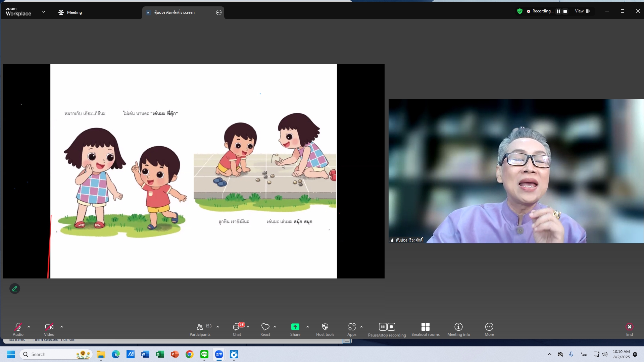
Task: Switch to the Meeting tab
Action: (70, 12)
